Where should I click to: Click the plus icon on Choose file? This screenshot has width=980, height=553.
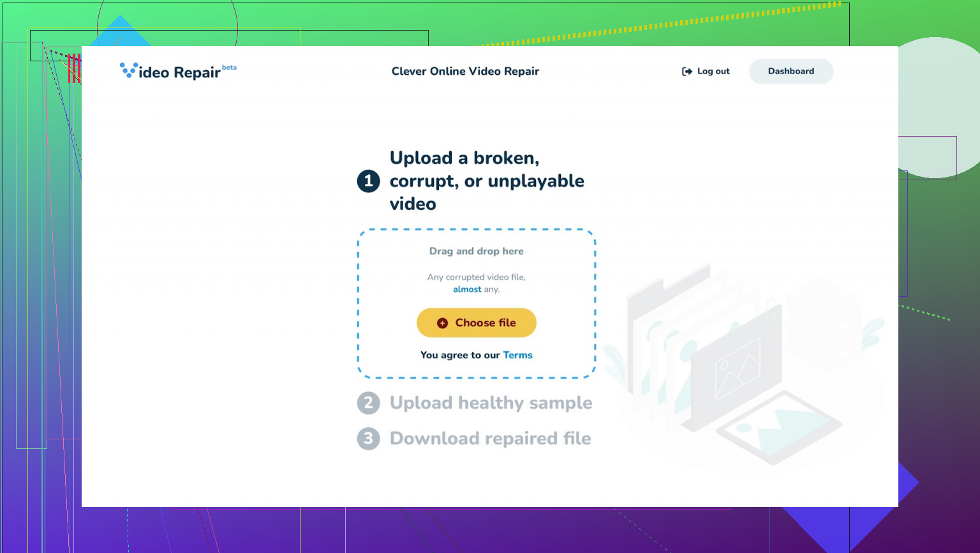[x=442, y=323]
